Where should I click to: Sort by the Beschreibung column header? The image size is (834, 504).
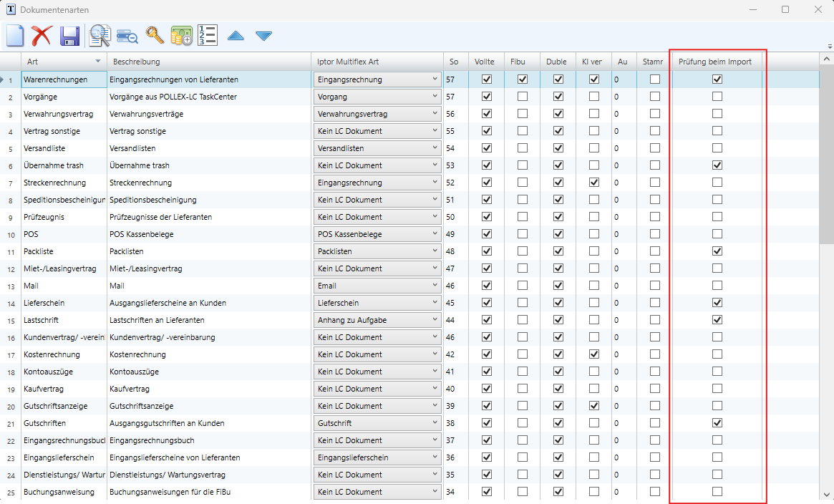(x=209, y=62)
